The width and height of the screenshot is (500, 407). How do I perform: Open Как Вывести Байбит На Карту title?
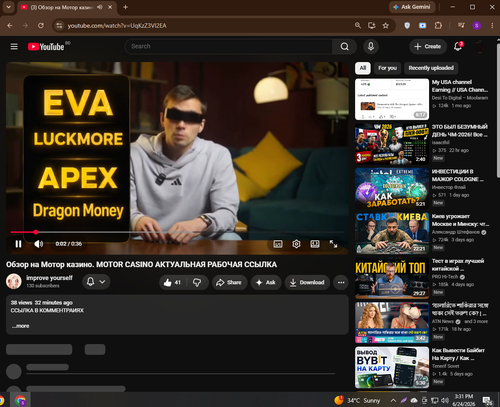[x=458, y=354]
